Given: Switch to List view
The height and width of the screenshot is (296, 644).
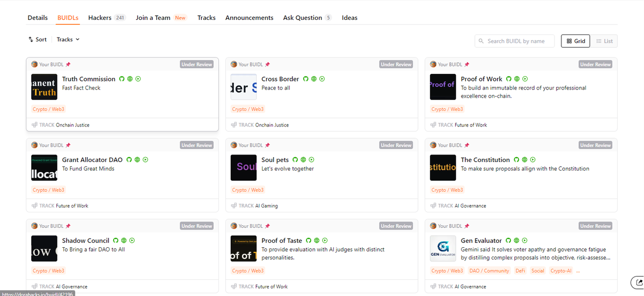Looking at the screenshot, I should coord(604,41).
